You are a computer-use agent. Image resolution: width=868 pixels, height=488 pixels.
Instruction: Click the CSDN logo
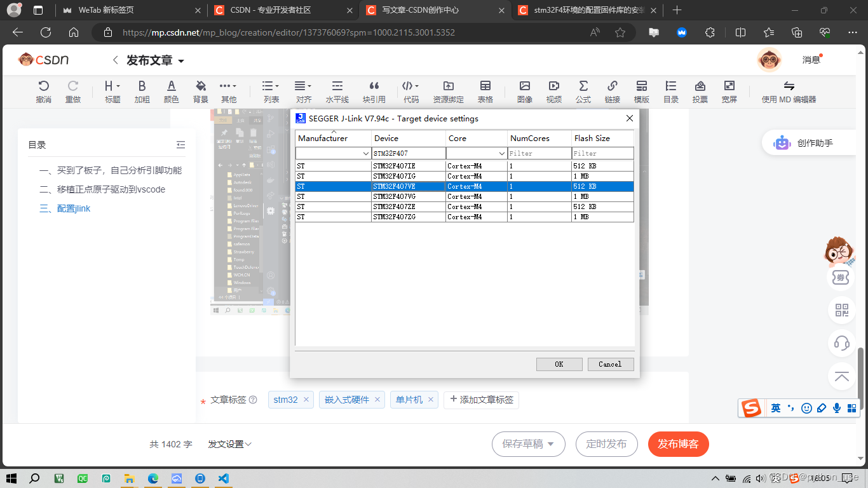pyautogui.click(x=44, y=60)
